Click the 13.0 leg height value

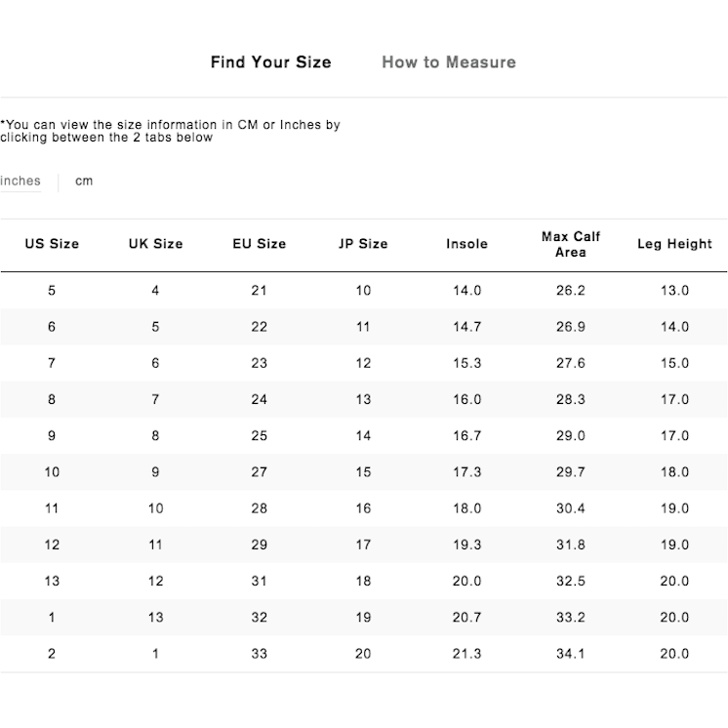[x=674, y=291]
